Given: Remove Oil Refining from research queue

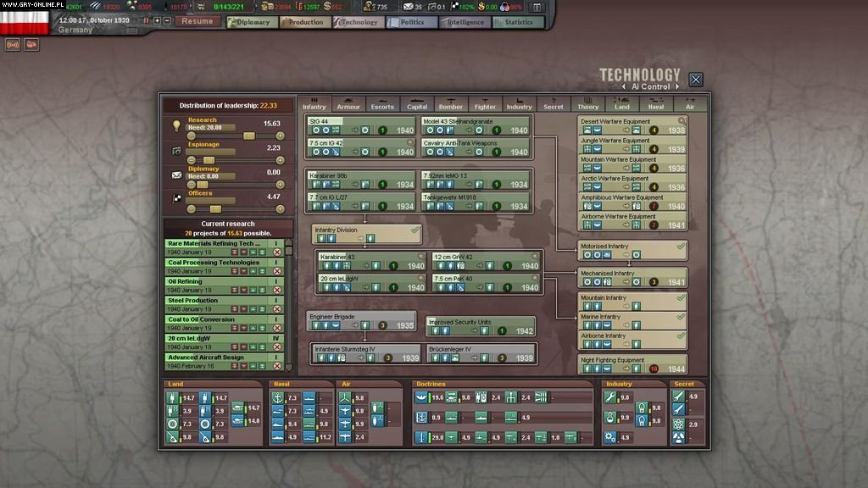Looking at the screenshot, I should [x=277, y=290].
